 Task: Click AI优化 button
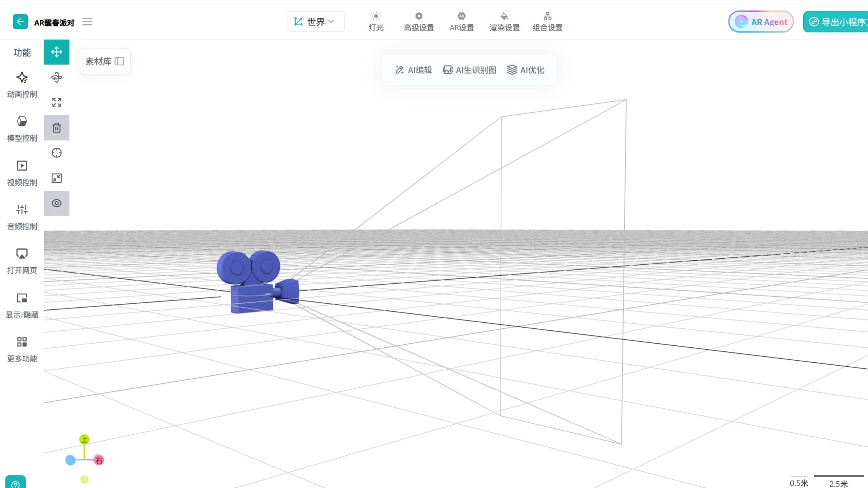526,70
